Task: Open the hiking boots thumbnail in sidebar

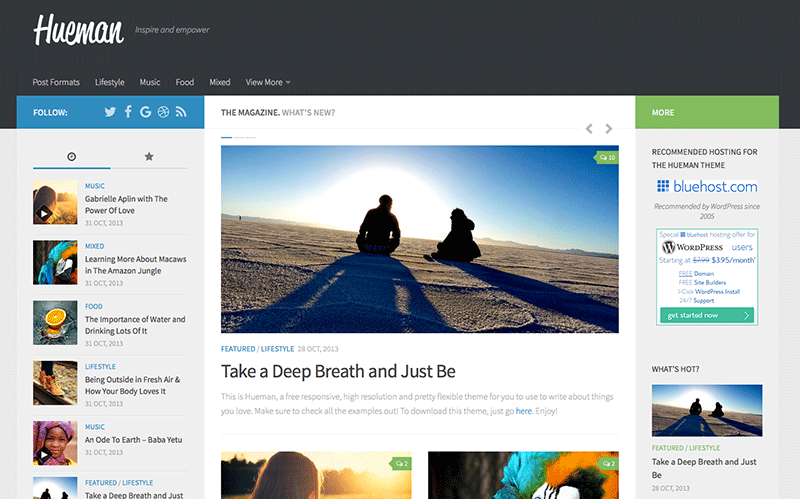Action: pos(55,383)
